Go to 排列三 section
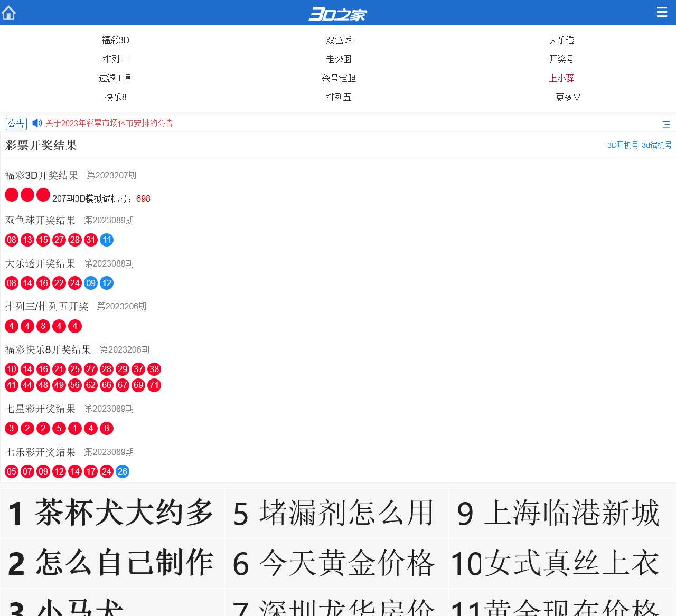Viewport: 676px width, 616px height. (116, 59)
